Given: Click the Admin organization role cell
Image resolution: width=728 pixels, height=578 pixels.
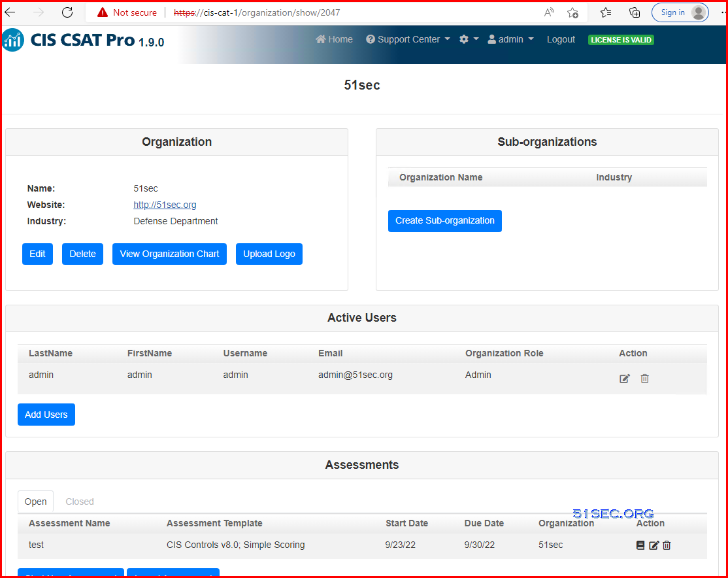Looking at the screenshot, I should (x=478, y=375).
